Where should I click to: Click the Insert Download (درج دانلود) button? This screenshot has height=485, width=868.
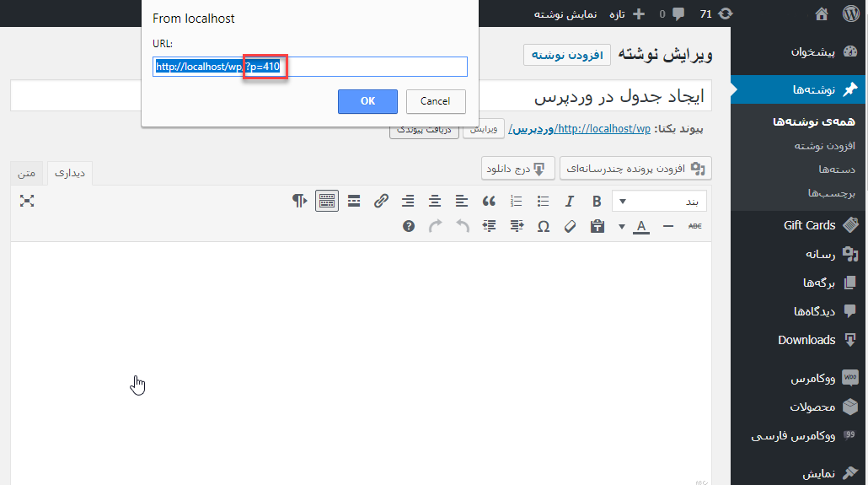point(517,169)
